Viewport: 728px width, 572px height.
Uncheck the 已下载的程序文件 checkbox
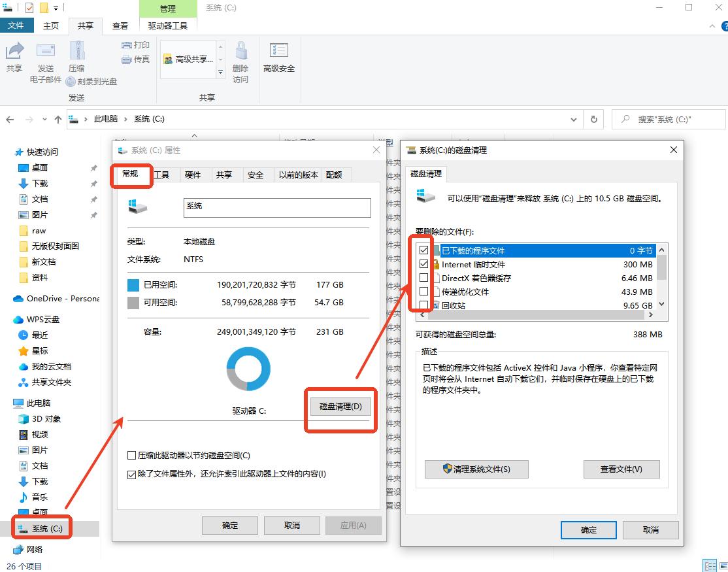click(424, 250)
